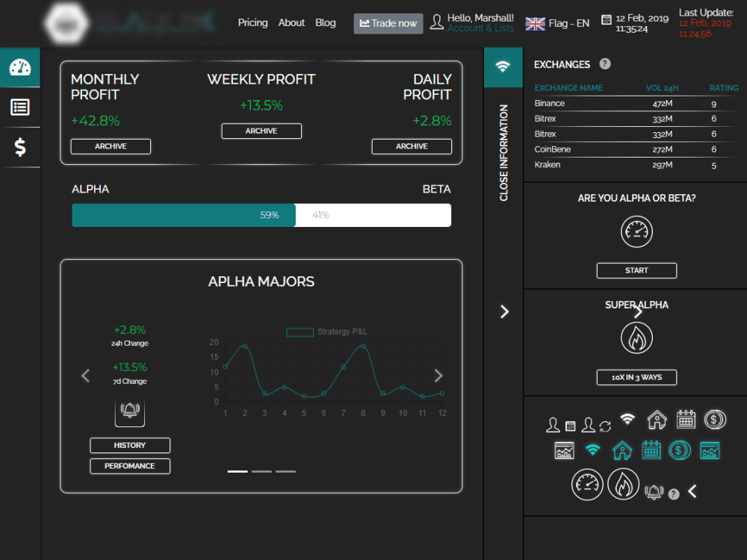Click the first plain user silhouette in icon grid
Screen dimensions: 747x560
tap(553, 425)
